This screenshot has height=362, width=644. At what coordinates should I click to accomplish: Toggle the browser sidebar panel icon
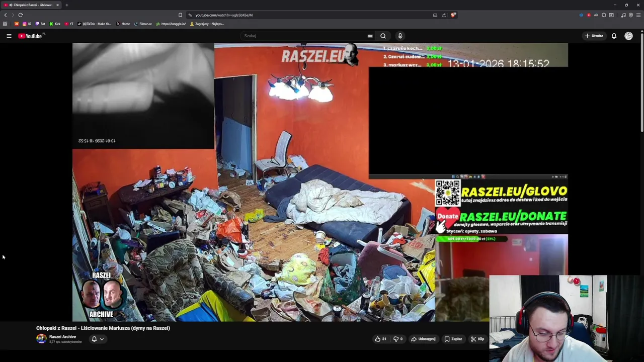pyautogui.click(x=611, y=15)
